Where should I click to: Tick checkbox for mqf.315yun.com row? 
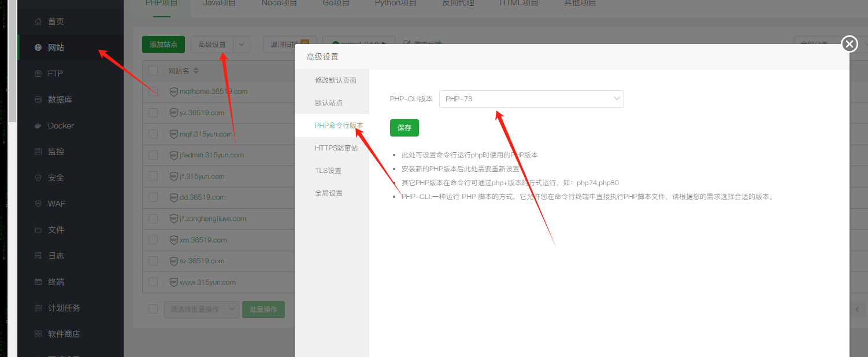click(x=153, y=134)
